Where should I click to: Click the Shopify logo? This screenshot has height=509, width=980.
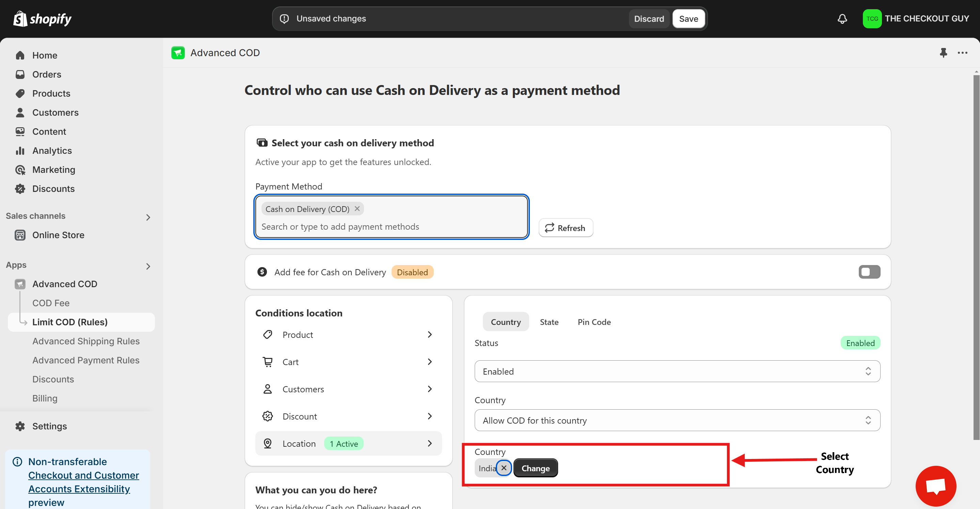[42, 19]
